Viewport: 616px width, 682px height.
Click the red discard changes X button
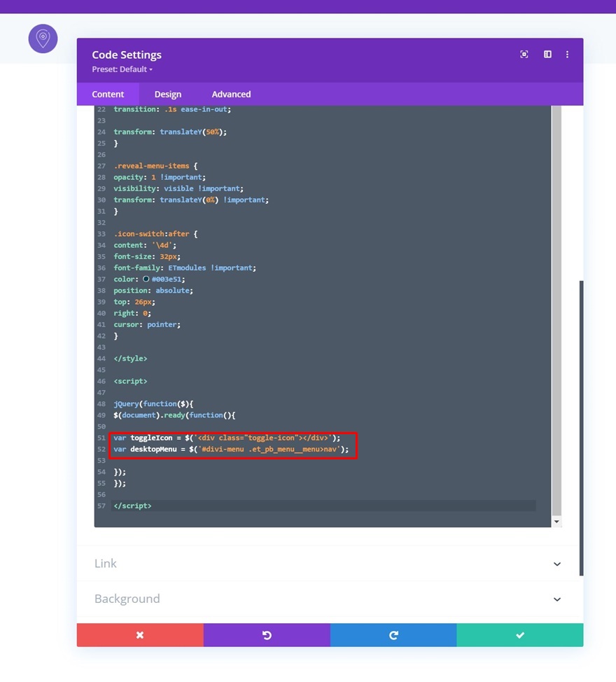pyautogui.click(x=140, y=635)
